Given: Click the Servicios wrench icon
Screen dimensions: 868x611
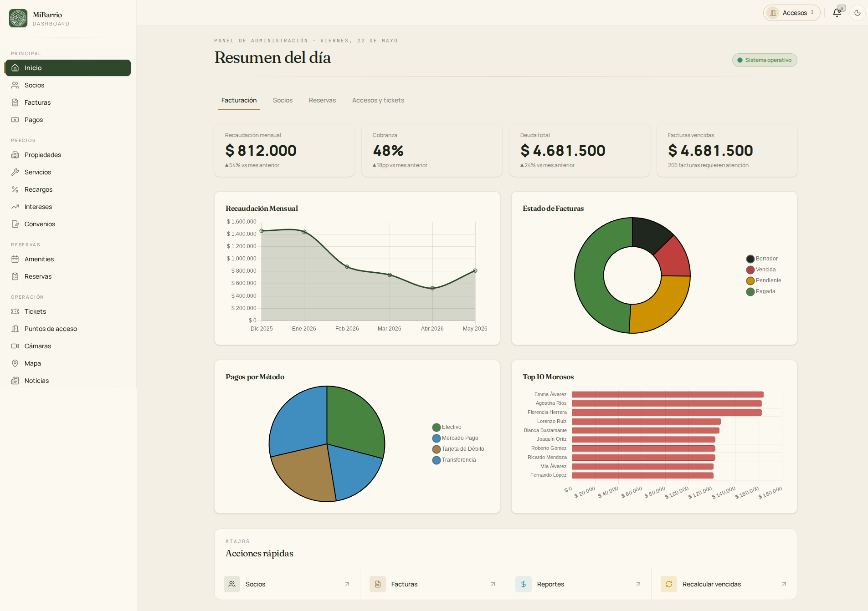Looking at the screenshot, I should (x=15, y=172).
